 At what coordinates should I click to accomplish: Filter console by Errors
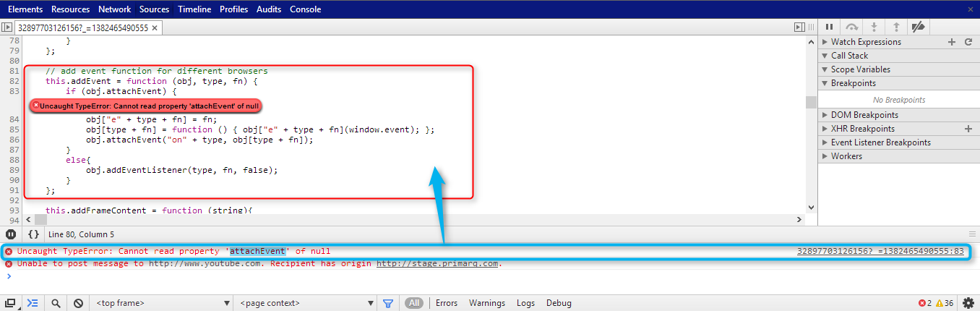(447, 304)
